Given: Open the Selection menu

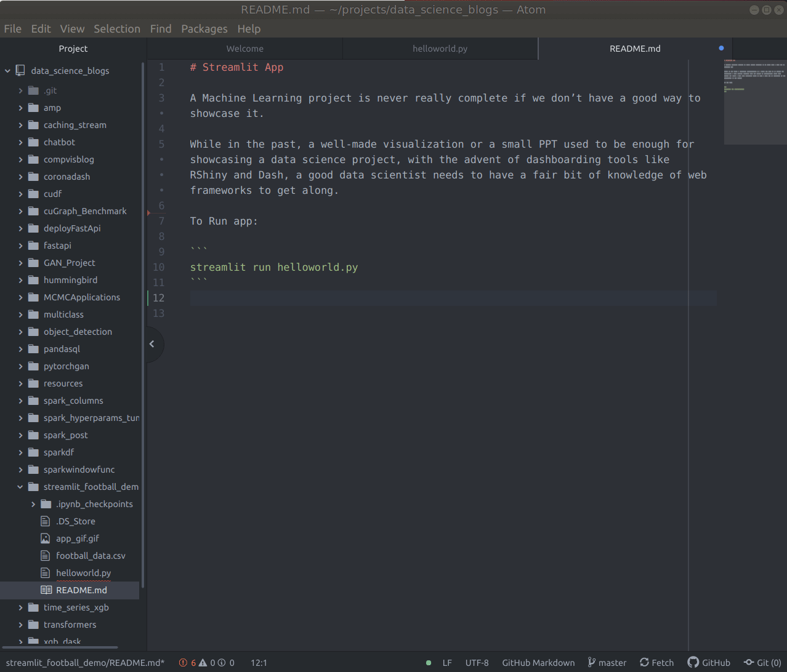Looking at the screenshot, I should (117, 29).
